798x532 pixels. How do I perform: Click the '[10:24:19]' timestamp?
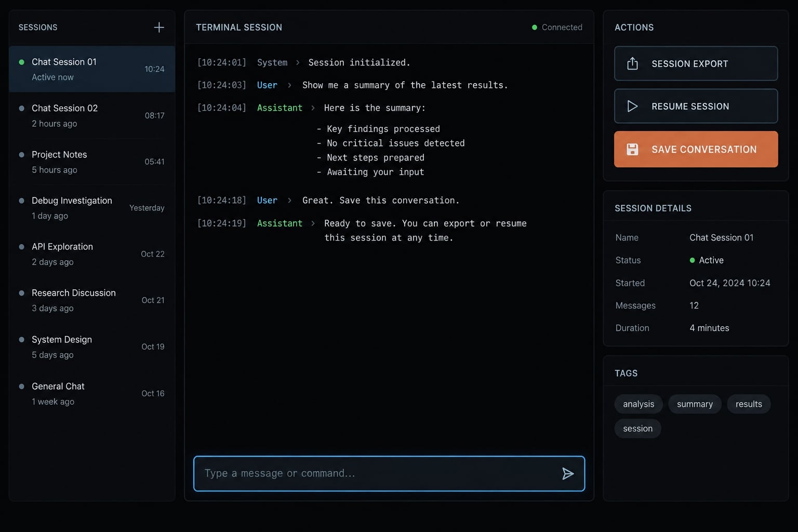point(222,223)
